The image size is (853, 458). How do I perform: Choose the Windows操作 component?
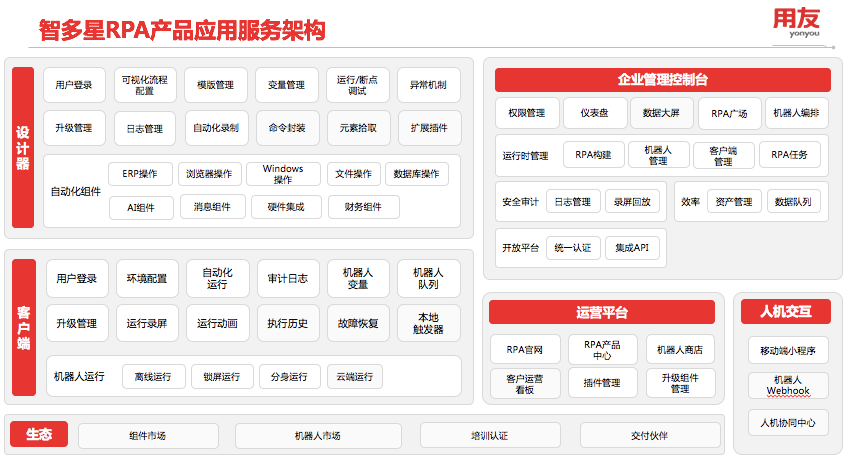pyautogui.click(x=283, y=174)
